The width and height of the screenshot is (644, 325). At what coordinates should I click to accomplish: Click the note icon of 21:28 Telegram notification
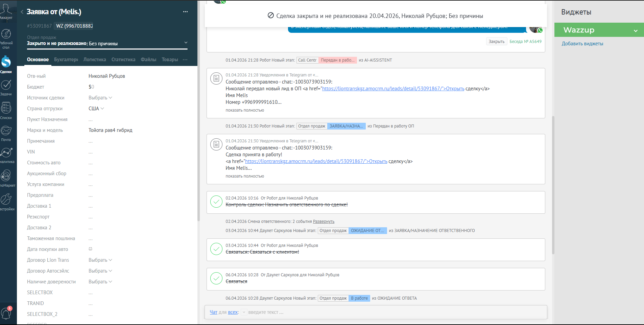pos(216,78)
